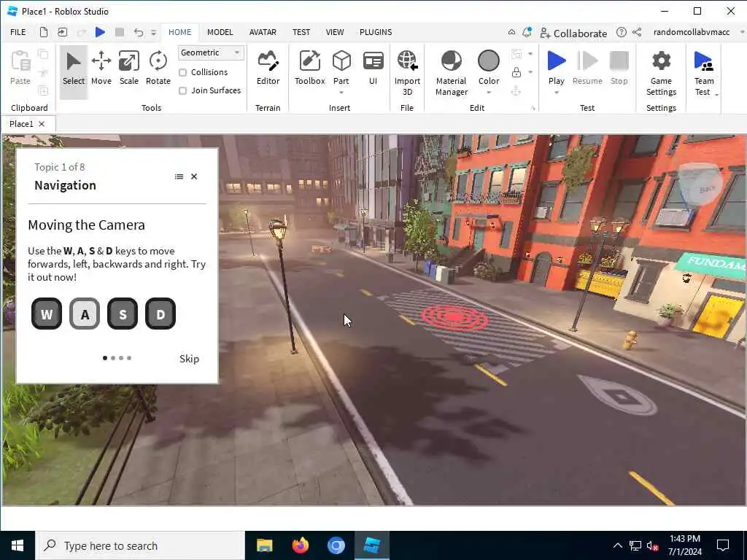Click the Collaborate button

pyautogui.click(x=573, y=34)
